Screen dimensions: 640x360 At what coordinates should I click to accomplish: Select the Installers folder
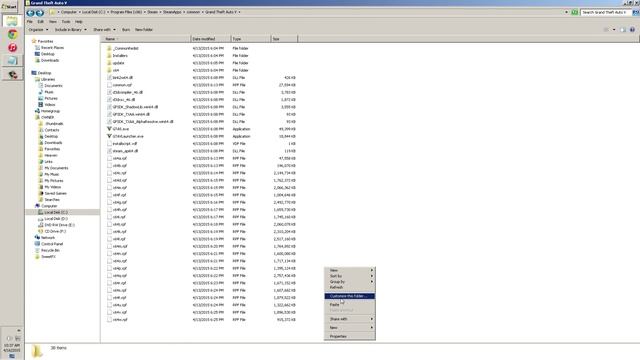(x=120, y=56)
